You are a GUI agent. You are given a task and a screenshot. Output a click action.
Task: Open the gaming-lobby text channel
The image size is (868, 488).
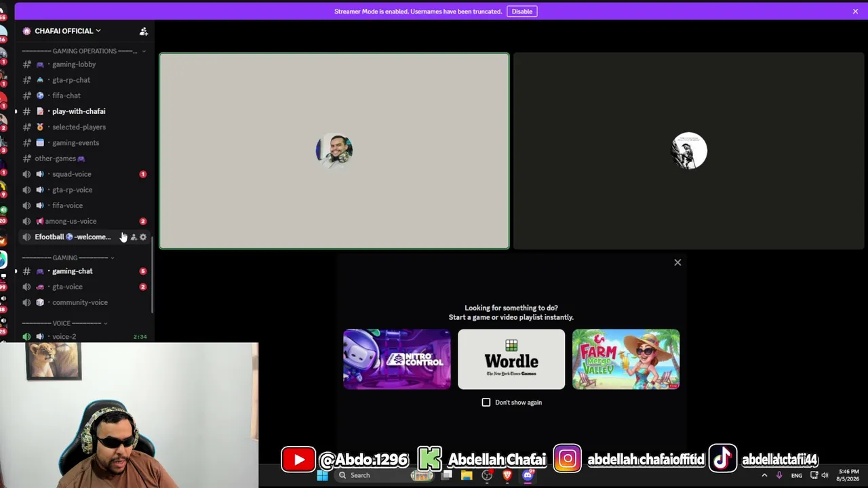84,64
